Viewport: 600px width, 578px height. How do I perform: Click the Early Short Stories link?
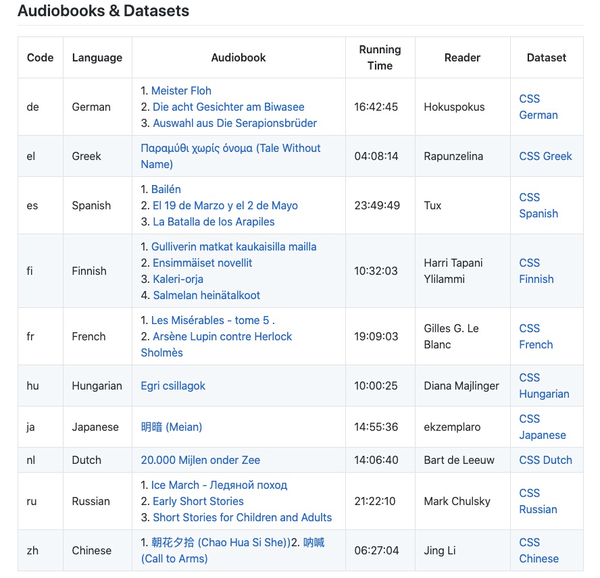(x=198, y=501)
